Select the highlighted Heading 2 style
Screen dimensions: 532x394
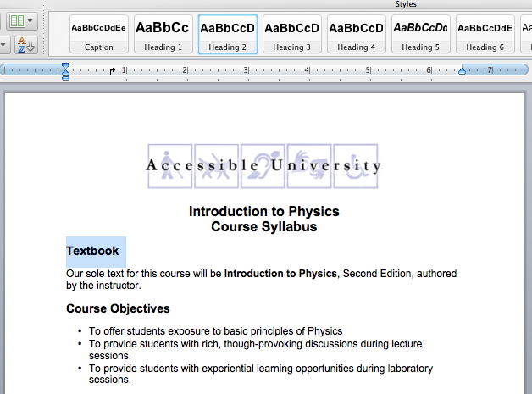[227, 35]
